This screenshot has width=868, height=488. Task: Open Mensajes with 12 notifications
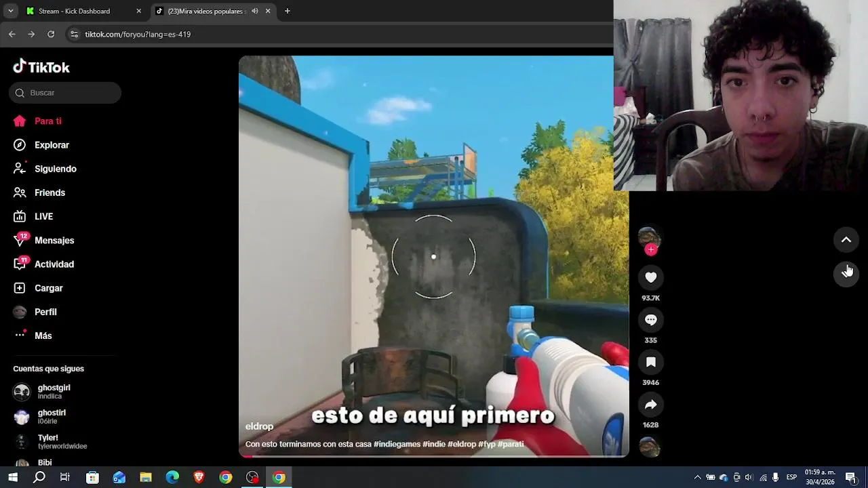pyautogui.click(x=44, y=240)
